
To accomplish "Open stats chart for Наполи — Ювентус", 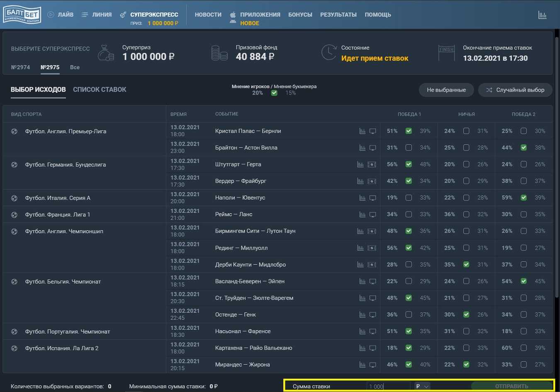I will pos(362,198).
